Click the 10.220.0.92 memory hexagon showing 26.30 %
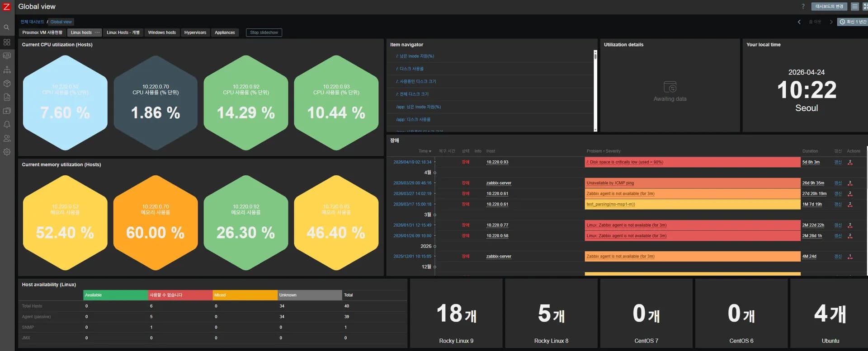This screenshot has width=868, height=351. click(x=246, y=223)
